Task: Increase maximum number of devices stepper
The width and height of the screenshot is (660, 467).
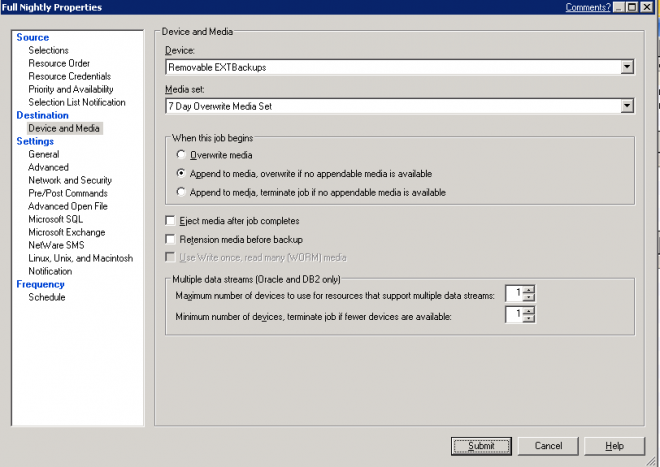Action: click(528, 289)
